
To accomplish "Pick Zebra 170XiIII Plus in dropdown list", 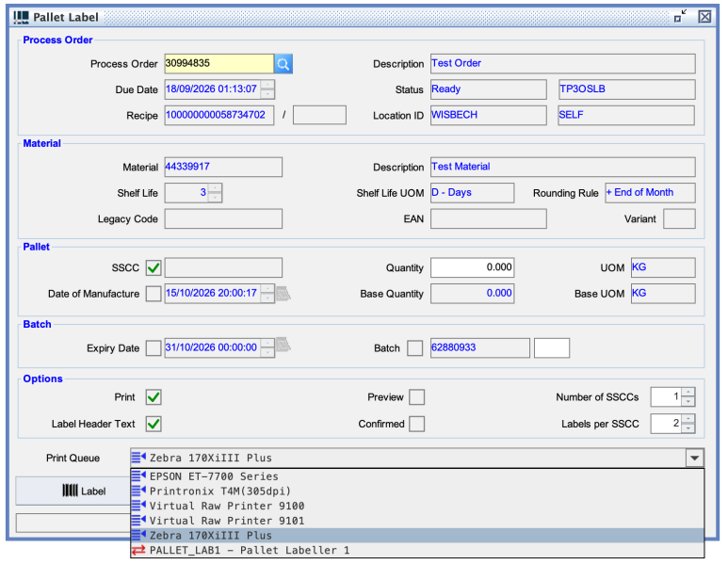I will (x=417, y=536).
